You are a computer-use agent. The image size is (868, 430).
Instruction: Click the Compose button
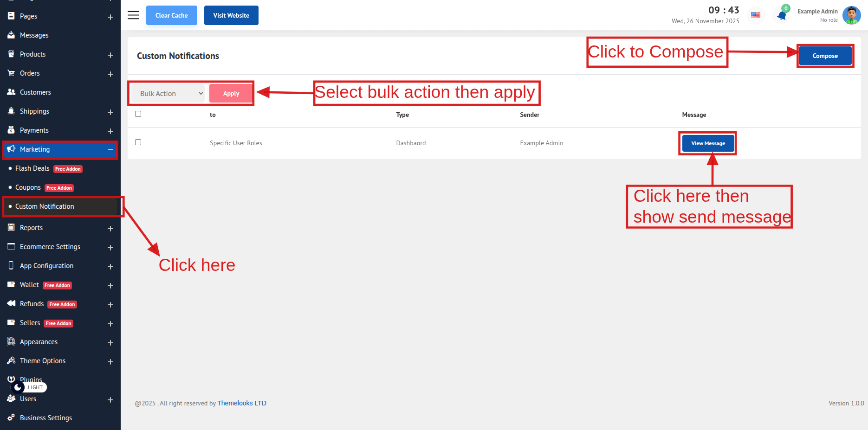(x=825, y=56)
